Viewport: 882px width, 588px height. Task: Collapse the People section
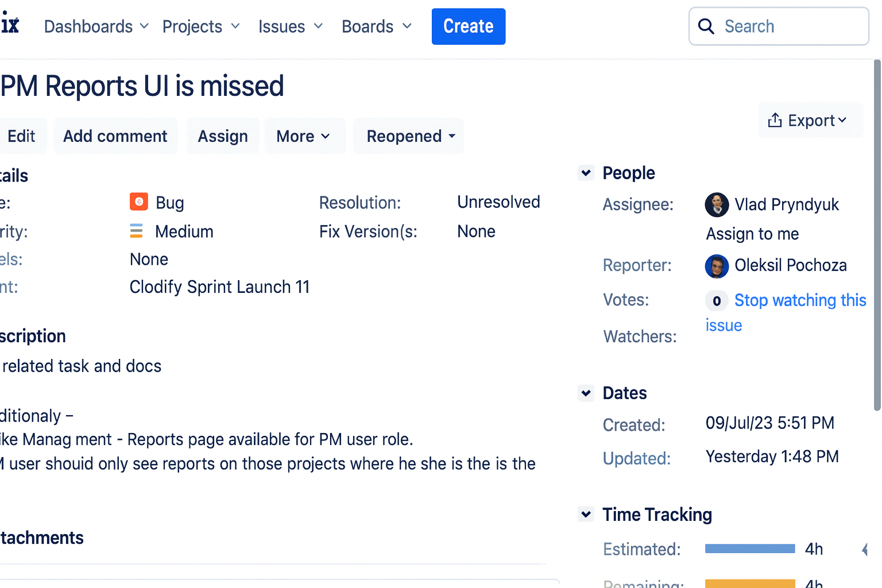[586, 173]
